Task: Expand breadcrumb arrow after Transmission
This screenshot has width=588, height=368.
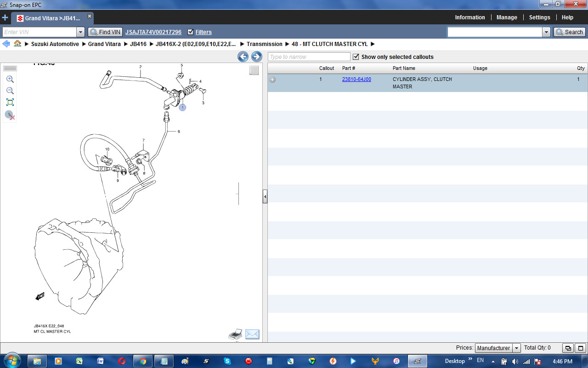Action: (287, 44)
